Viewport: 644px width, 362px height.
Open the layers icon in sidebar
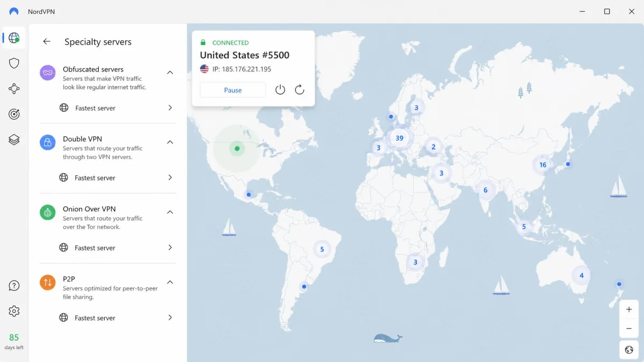coord(14,139)
